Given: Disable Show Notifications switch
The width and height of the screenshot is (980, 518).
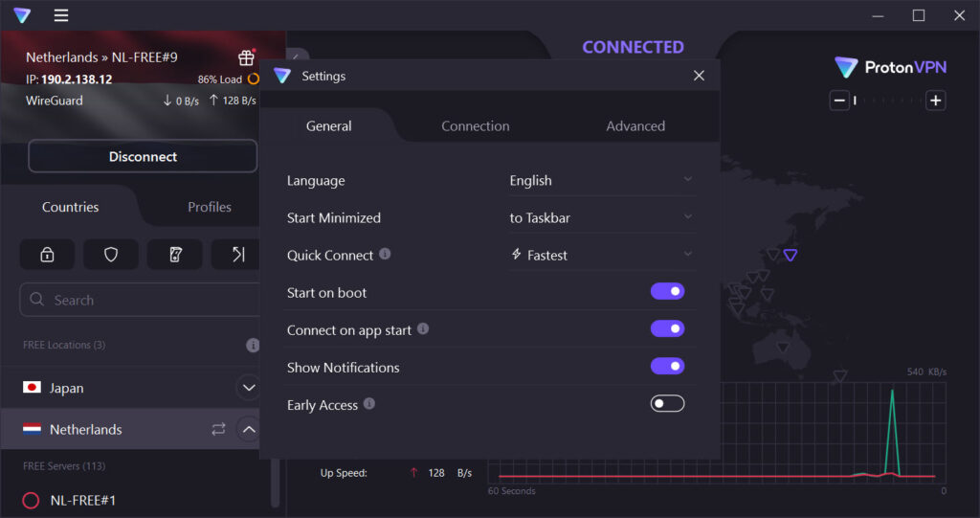Looking at the screenshot, I should click(x=667, y=366).
